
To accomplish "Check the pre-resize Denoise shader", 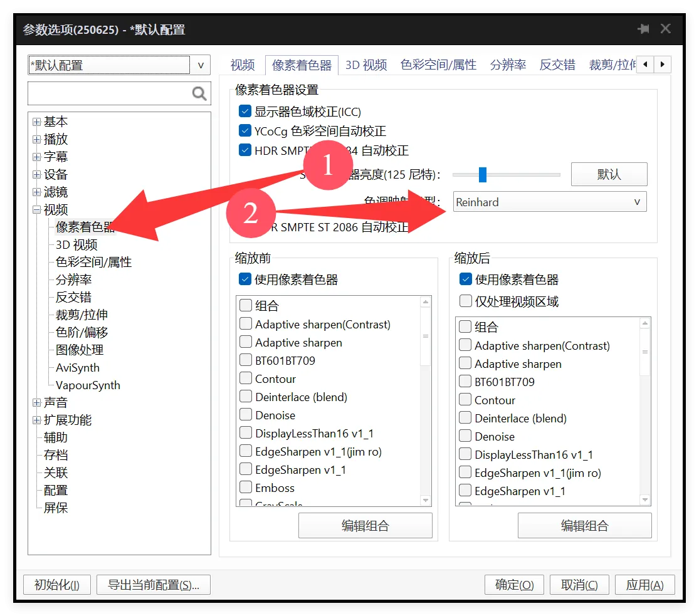I will pos(246,415).
